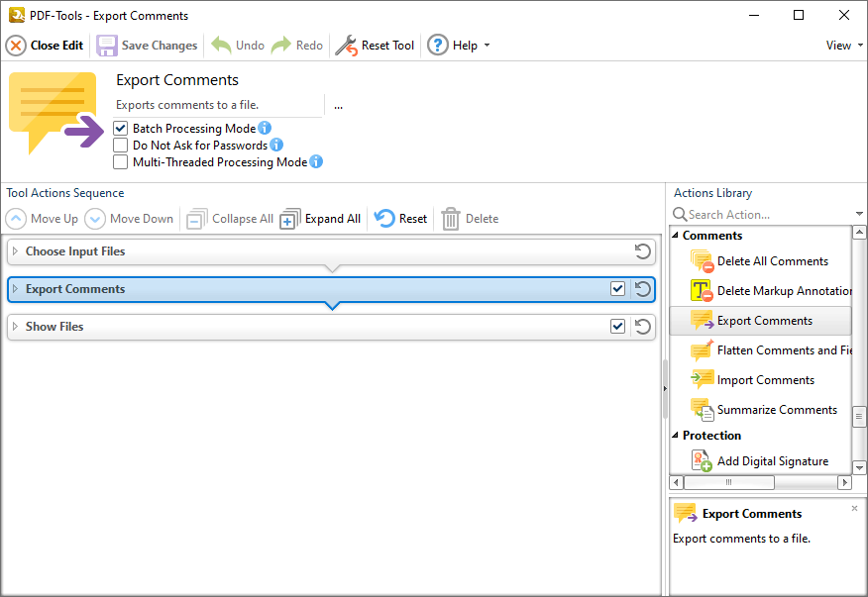Click the Actions Library horizontal scrollbar thumb
Image resolution: width=868 pixels, height=597 pixels.
tap(729, 482)
